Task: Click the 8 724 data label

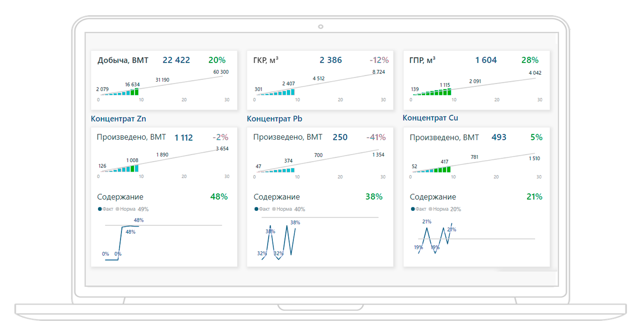Action: pyautogui.click(x=378, y=72)
